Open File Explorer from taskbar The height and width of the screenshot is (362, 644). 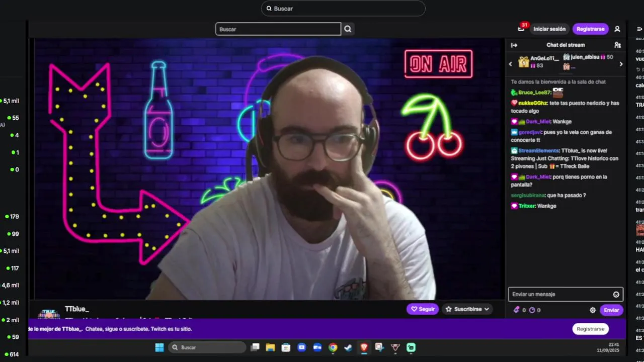point(270,347)
